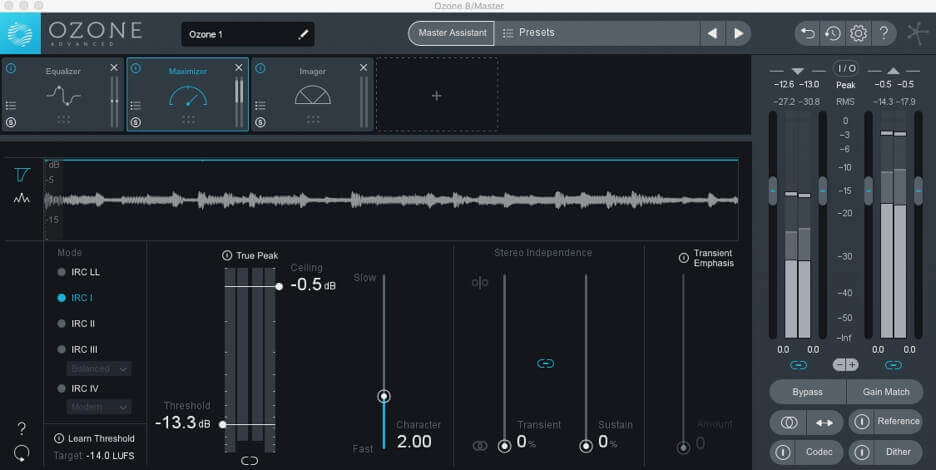Select IRC III mode
The height and width of the screenshot is (470, 936).
(x=77, y=349)
